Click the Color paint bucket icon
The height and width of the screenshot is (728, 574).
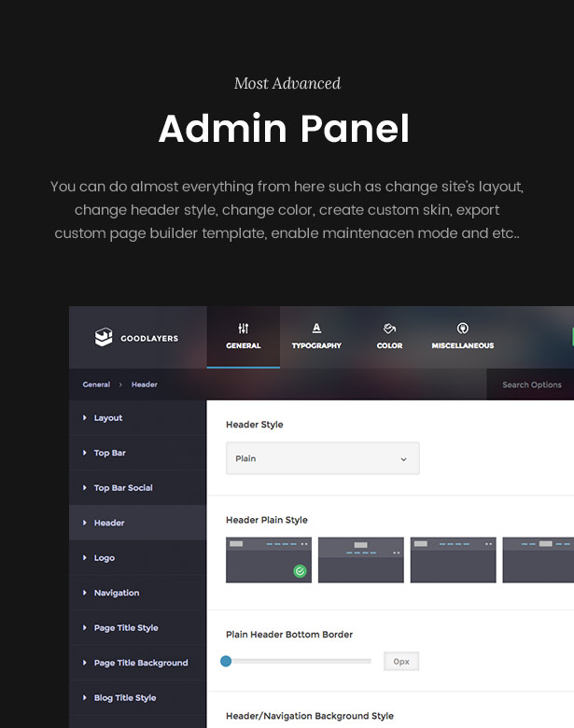(389, 329)
